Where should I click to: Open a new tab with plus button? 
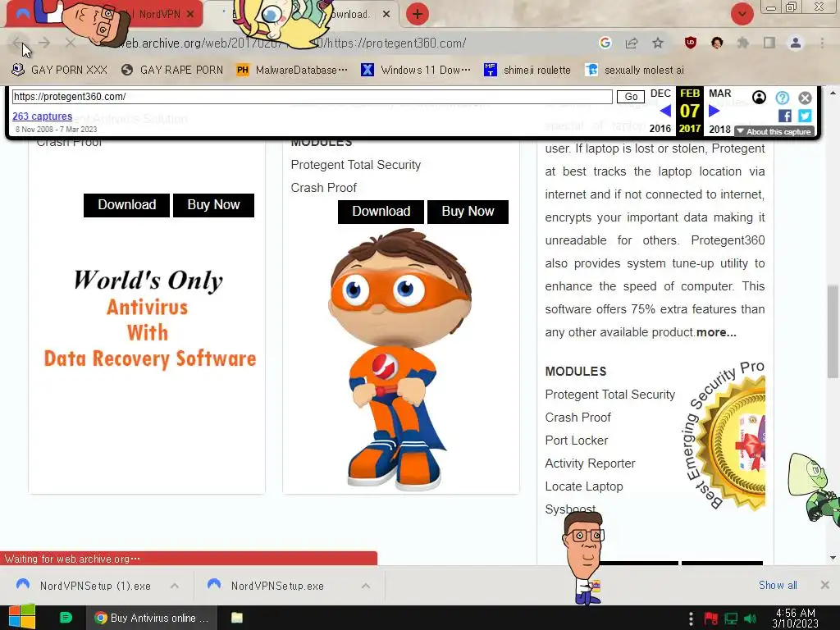click(x=418, y=14)
